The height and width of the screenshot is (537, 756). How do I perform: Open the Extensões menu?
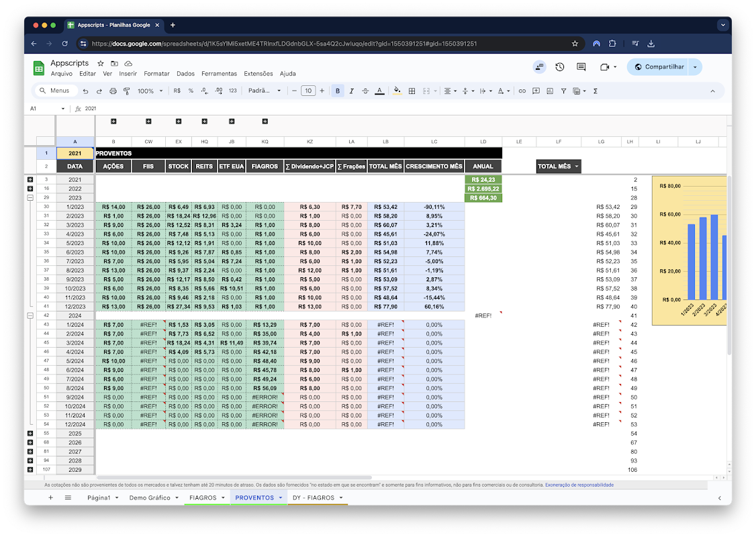[258, 74]
